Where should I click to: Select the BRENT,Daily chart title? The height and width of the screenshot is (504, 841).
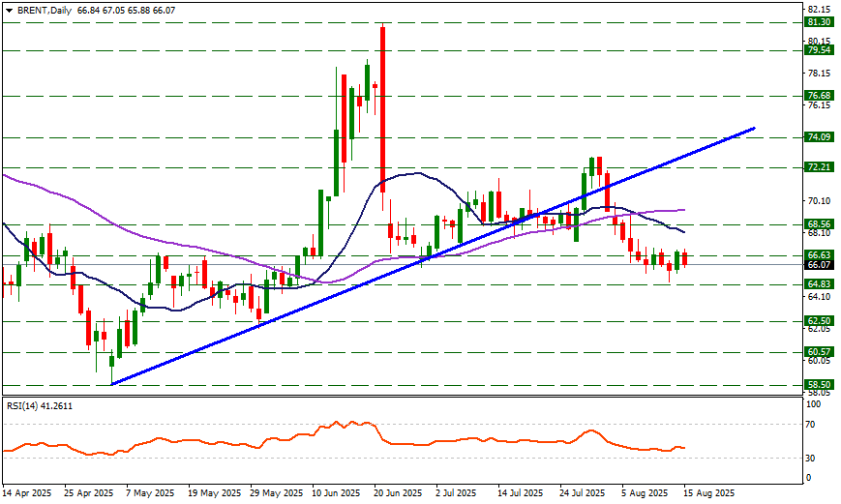tap(45, 11)
